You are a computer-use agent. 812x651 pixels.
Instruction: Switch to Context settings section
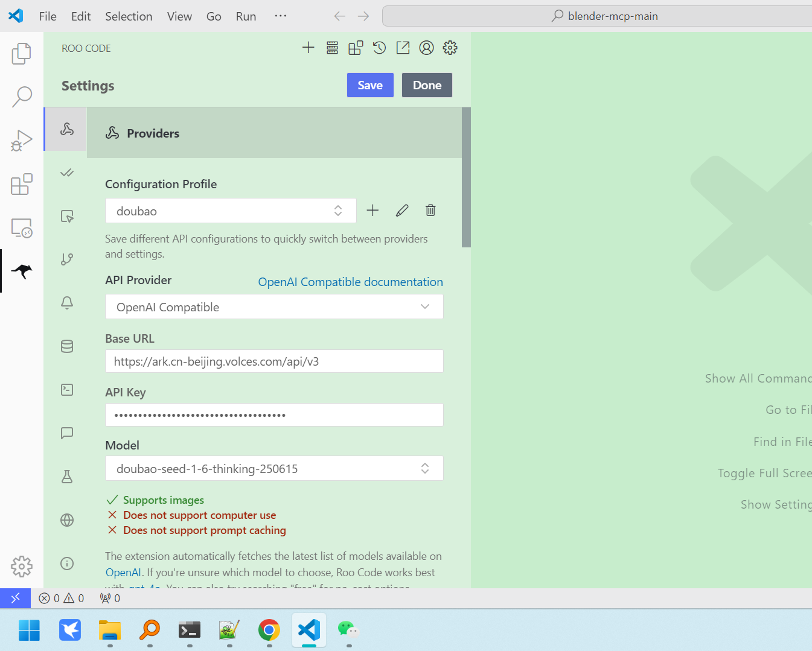click(x=67, y=346)
